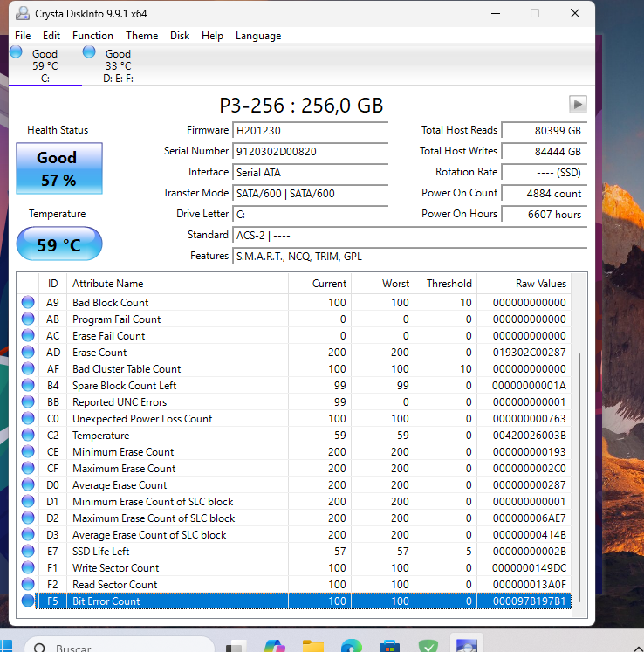
Task: Open File Explorer from the taskbar
Action: (x=313, y=646)
